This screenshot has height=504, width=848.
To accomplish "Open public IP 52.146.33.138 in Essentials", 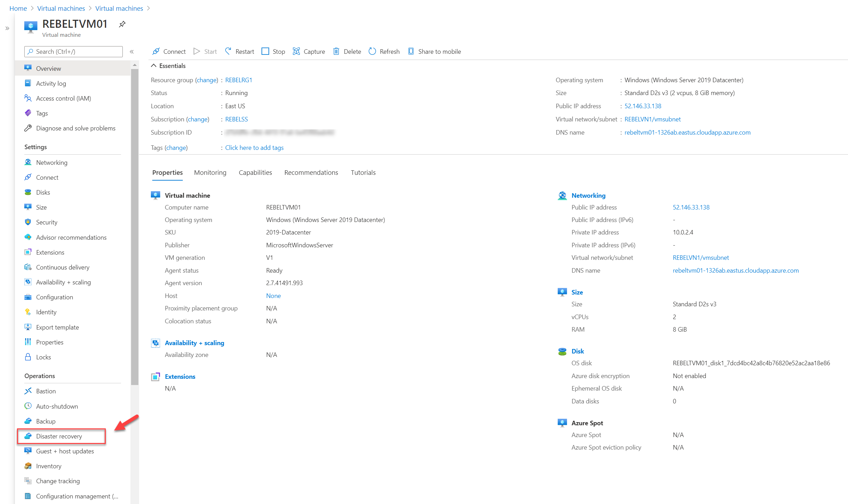I will [643, 106].
